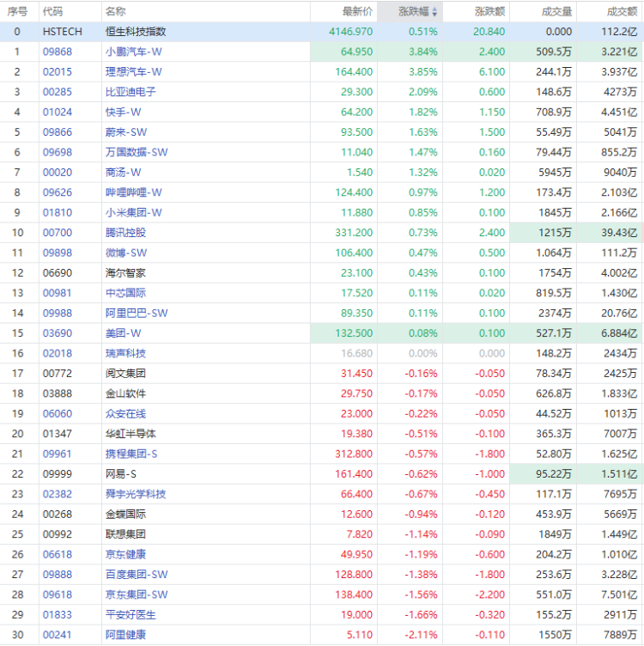The image size is (644, 646).
Task: Click 瑞声科技 change 0.00%
Action: pos(422,353)
